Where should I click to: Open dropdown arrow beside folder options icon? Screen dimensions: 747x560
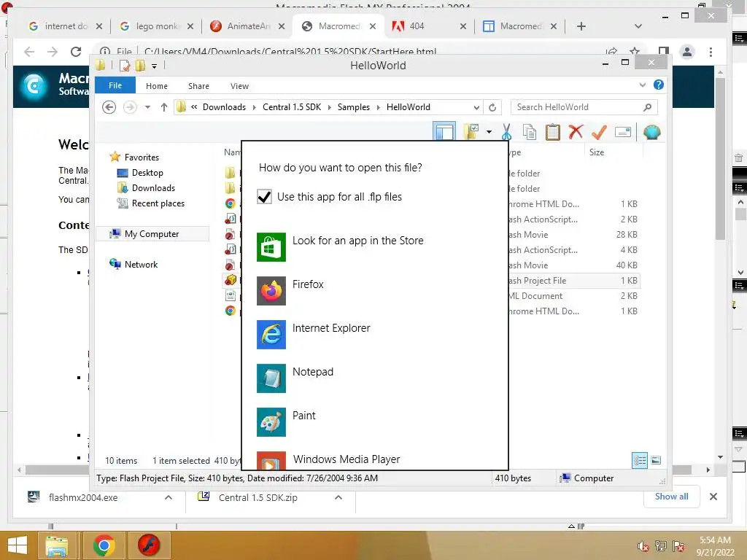pyautogui.click(x=489, y=132)
